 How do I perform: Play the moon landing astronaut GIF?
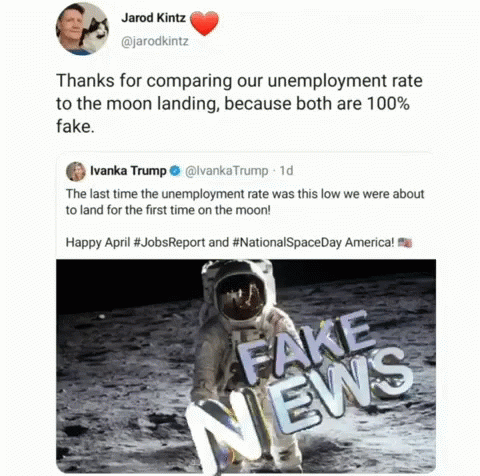pyautogui.click(x=246, y=366)
